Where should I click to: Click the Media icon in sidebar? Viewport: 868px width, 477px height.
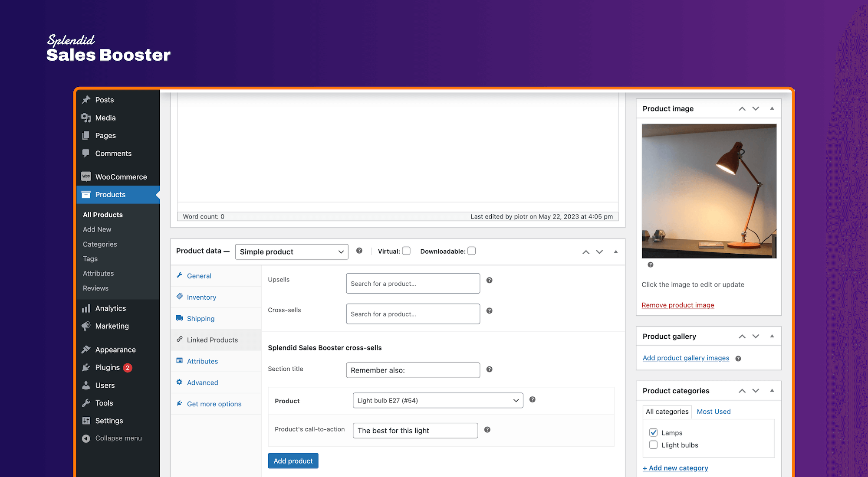86,118
